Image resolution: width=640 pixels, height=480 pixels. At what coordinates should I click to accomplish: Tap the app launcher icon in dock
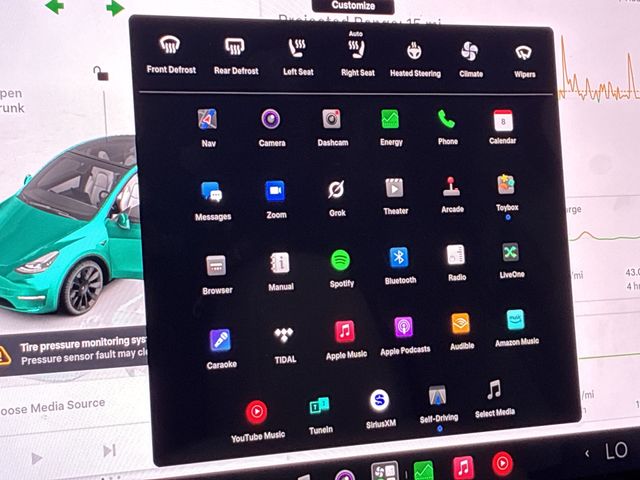coord(384,471)
